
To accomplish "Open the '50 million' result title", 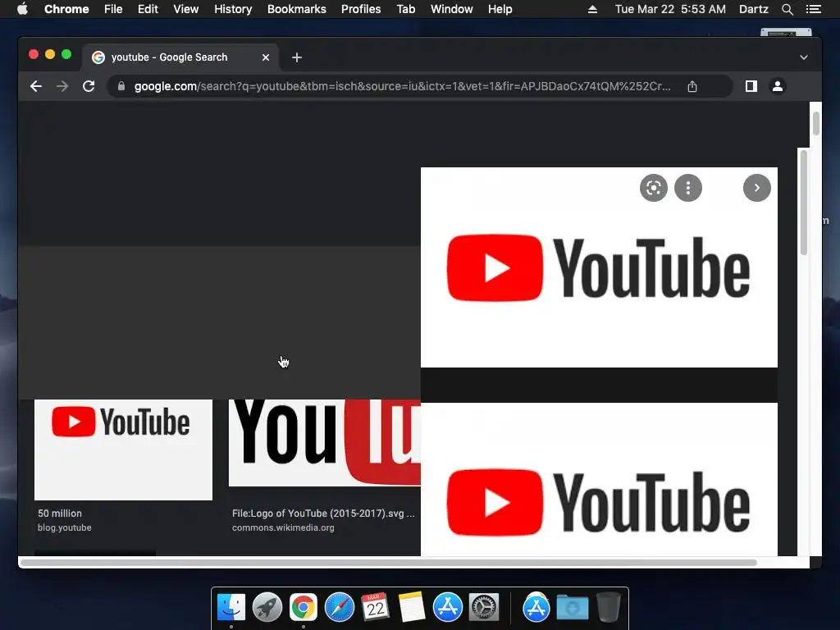I will pyautogui.click(x=59, y=514).
